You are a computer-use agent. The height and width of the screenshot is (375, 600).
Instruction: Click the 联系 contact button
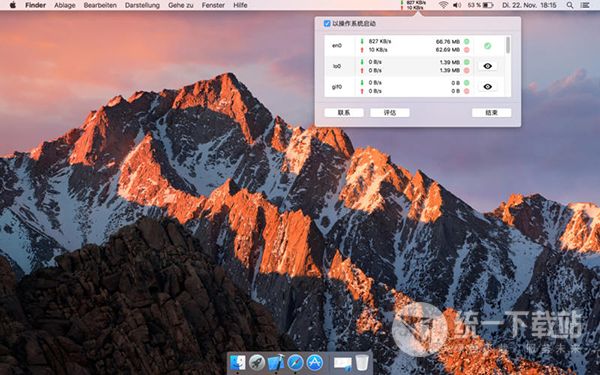click(344, 112)
